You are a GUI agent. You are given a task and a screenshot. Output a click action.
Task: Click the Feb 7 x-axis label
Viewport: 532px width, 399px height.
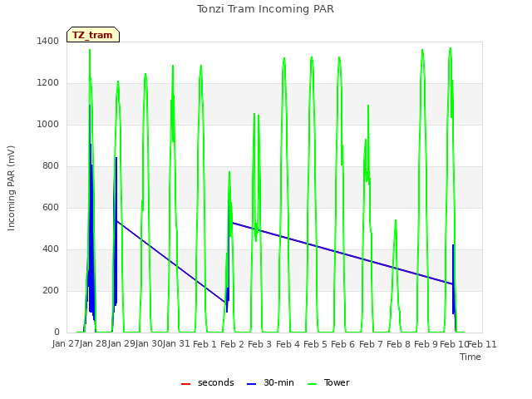[x=372, y=344]
